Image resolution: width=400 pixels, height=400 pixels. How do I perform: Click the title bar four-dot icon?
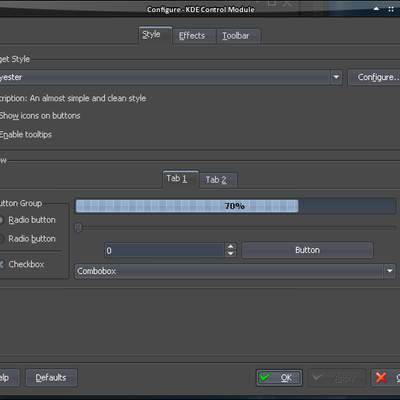click(x=391, y=9)
